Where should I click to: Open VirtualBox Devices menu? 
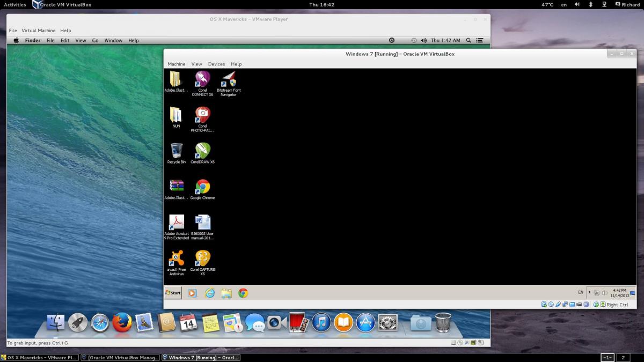coord(217,64)
